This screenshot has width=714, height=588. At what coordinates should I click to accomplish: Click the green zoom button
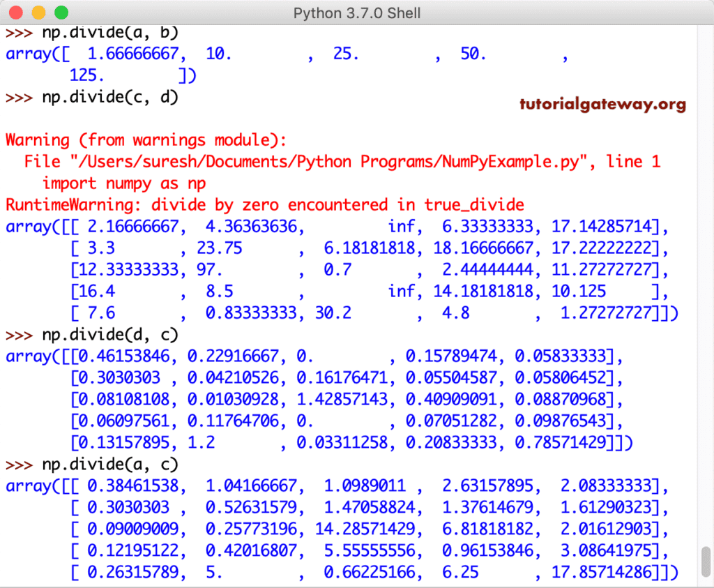(61, 12)
